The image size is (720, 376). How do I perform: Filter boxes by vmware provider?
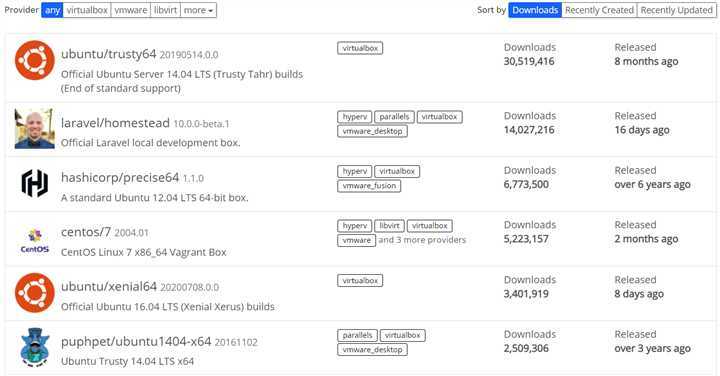pyautogui.click(x=131, y=10)
